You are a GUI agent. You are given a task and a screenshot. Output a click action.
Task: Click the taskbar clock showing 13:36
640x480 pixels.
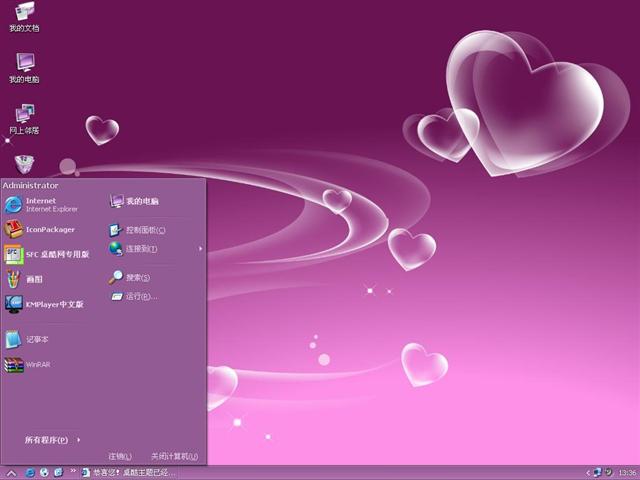click(627, 472)
